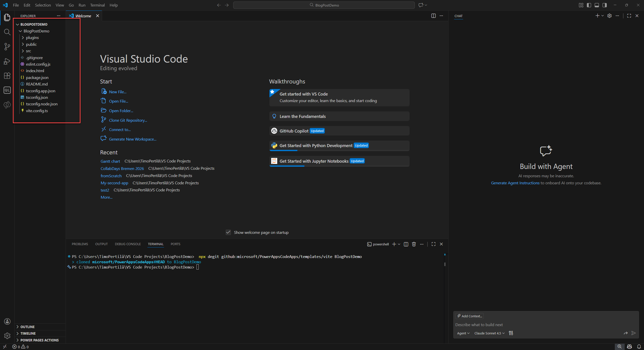Image resolution: width=644 pixels, height=350 pixels.
Task: Open the Terminal menu
Action: point(97,5)
